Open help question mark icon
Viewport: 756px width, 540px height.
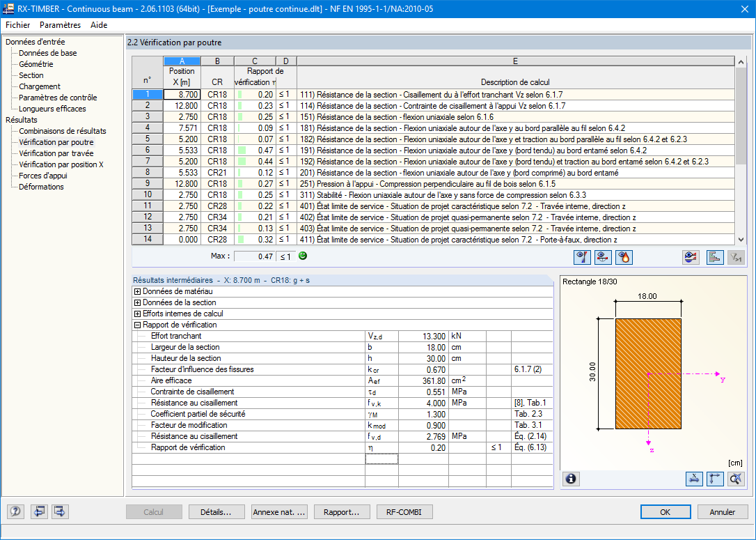[x=15, y=511]
